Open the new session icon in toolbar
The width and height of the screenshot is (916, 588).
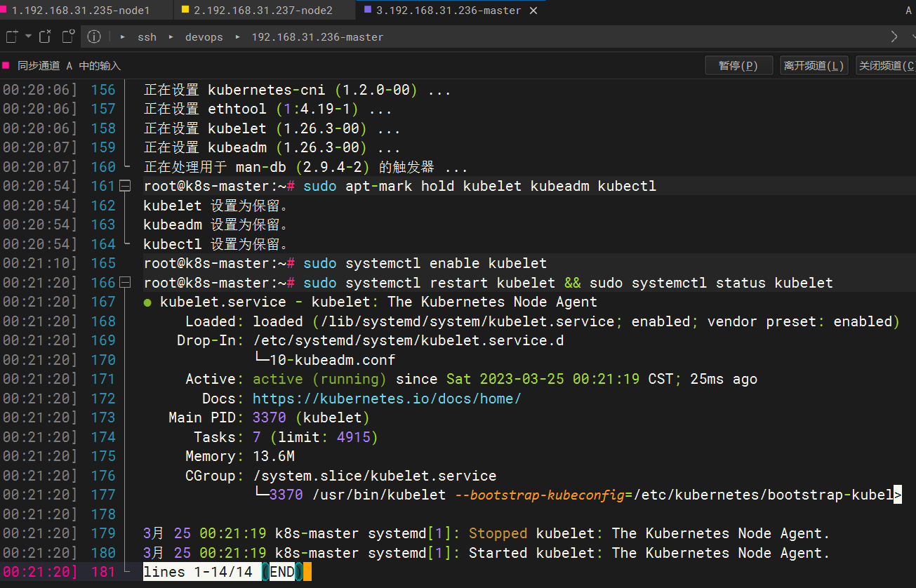[12, 36]
